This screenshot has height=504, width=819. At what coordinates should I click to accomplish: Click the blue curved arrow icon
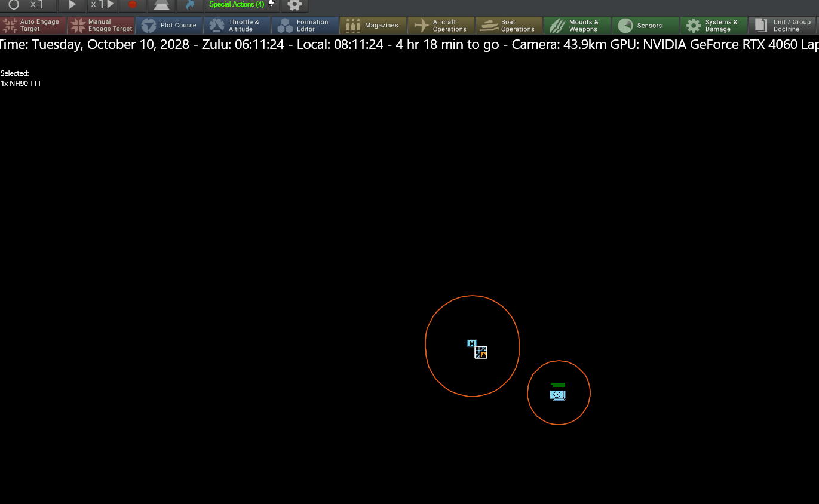[x=190, y=5]
